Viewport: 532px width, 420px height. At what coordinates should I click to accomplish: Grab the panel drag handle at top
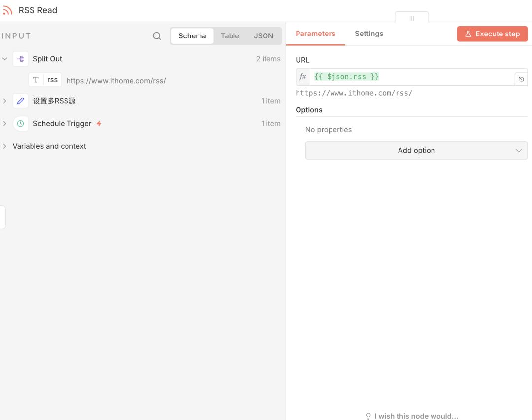point(412,18)
